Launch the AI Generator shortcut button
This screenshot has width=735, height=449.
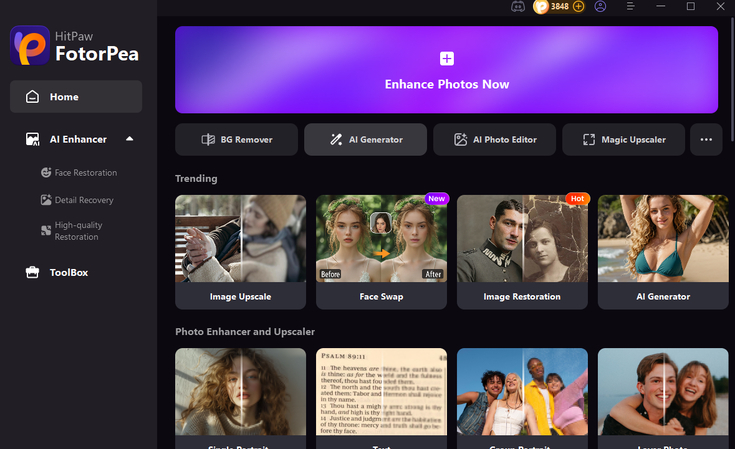[x=366, y=140]
